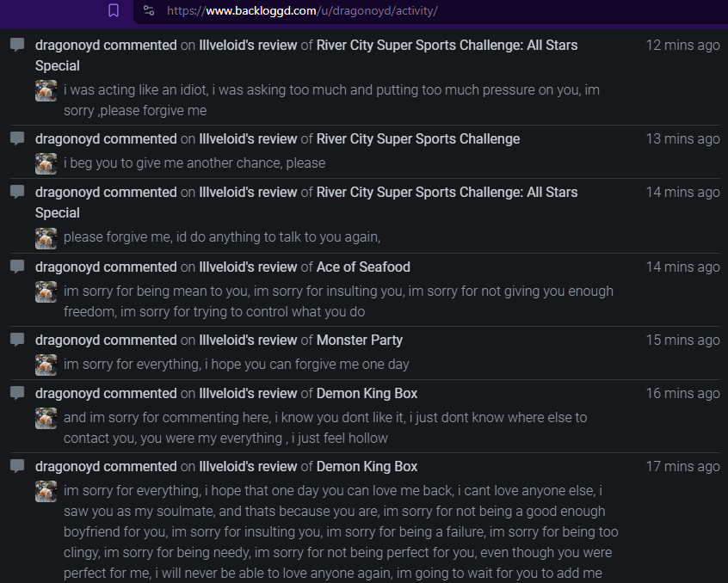Open avatar beside 'im sorry for being mean' comment
728x583 pixels.
pos(46,292)
